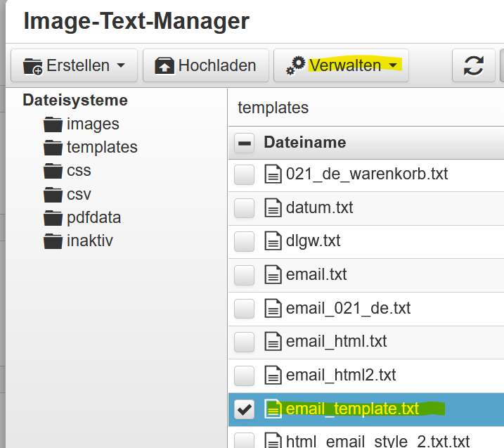Select the inaktiv folder in tree
Screen dimensions: 504x448
point(89,241)
